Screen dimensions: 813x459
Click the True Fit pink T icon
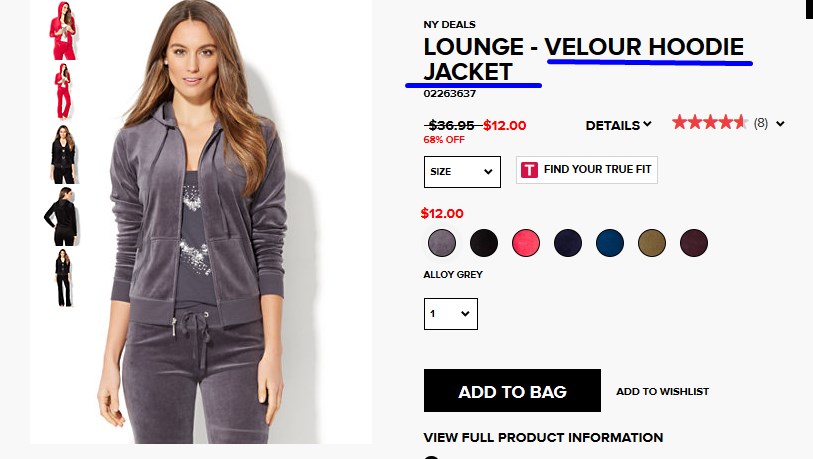(x=529, y=170)
